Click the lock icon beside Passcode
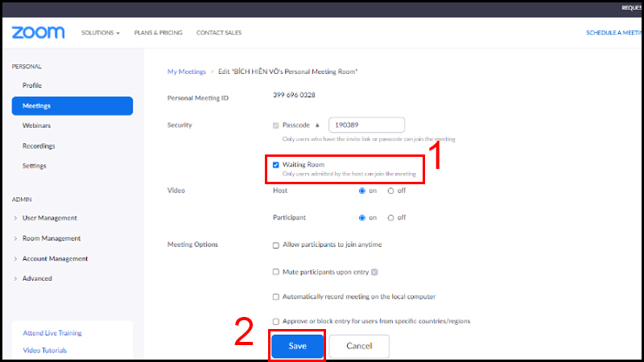This screenshot has height=362, width=644. coord(317,125)
